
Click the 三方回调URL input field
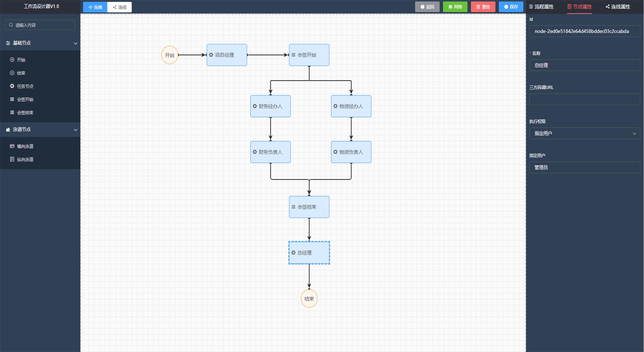pyautogui.click(x=584, y=99)
